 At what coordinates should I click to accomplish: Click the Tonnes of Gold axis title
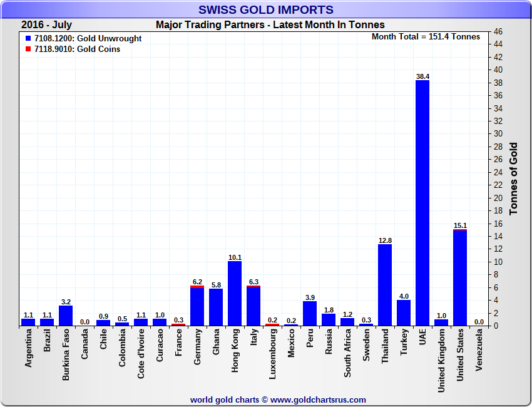[x=513, y=178]
